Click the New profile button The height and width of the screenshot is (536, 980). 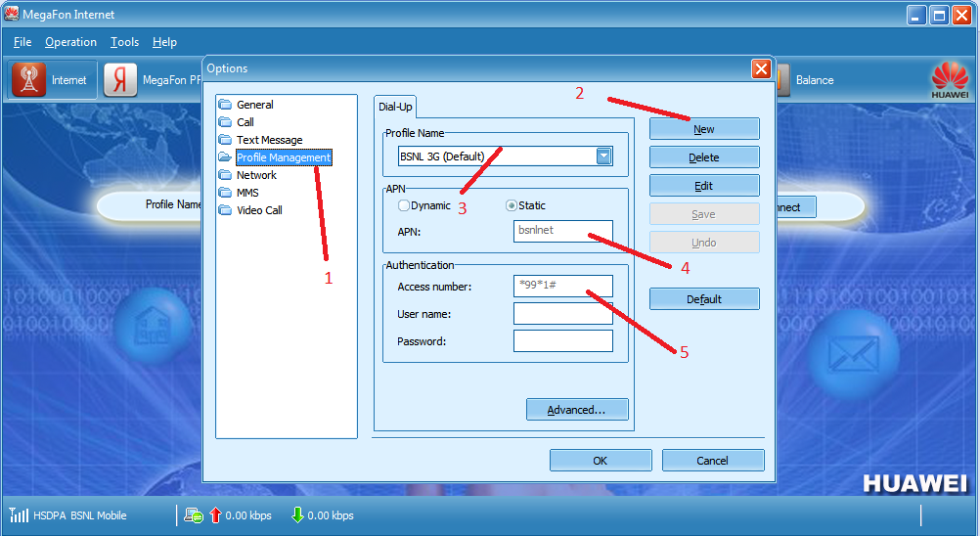pyautogui.click(x=704, y=129)
